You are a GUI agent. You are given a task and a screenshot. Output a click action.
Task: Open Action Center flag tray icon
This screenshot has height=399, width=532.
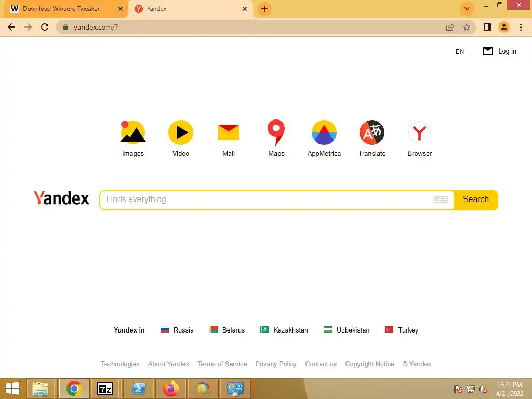tap(458, 389)
